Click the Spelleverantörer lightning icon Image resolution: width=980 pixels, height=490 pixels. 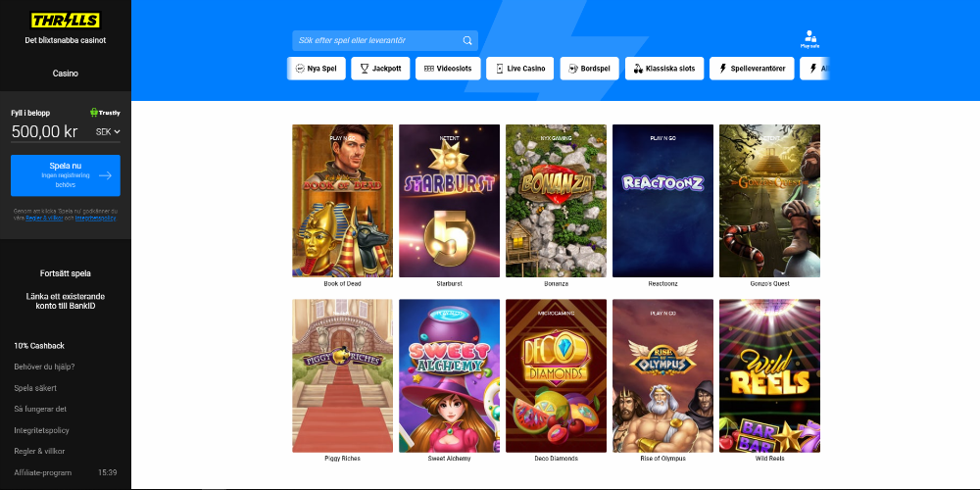[723, 69]
